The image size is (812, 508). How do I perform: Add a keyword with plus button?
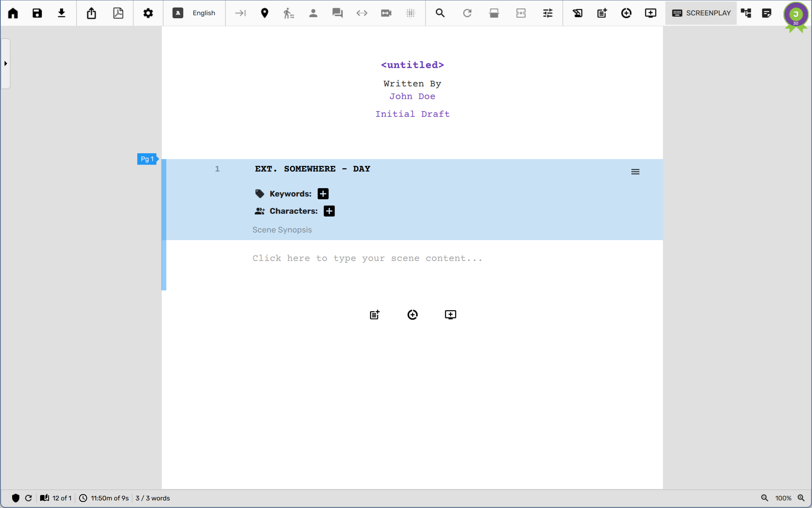pos(323,194)
